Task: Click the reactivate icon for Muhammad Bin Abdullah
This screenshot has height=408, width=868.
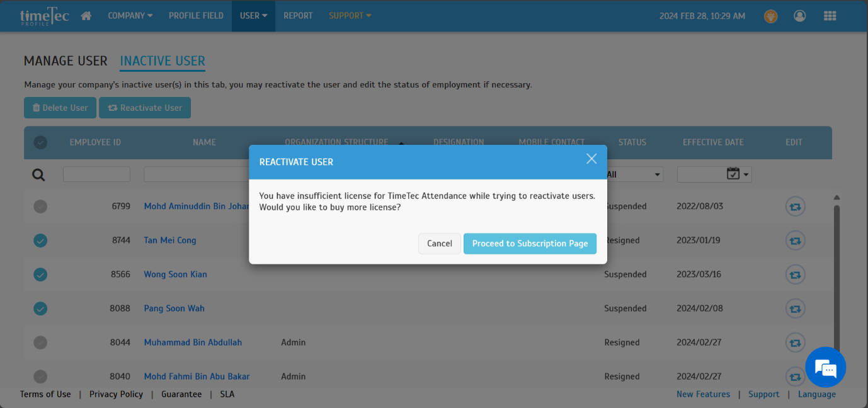Action: click(x=795, y=343)
